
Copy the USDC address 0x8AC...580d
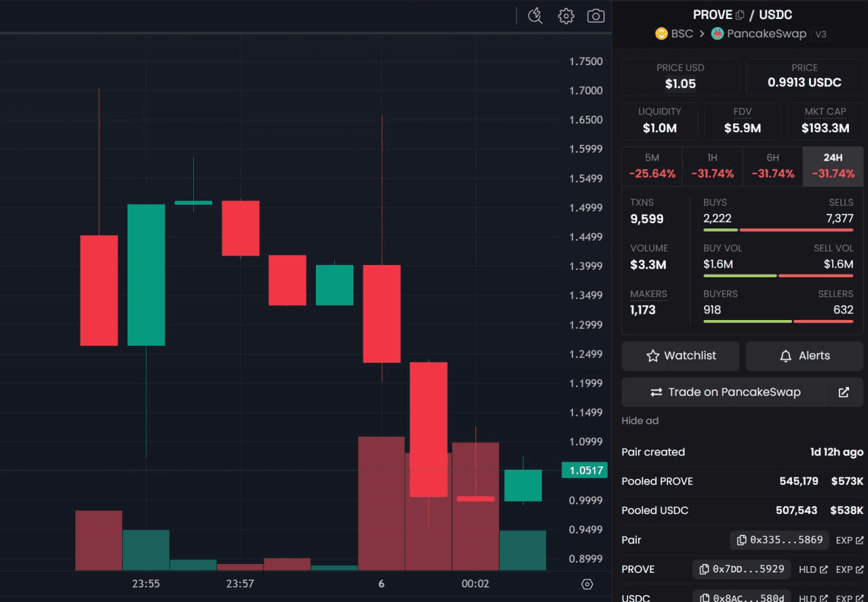coord(742,597)
